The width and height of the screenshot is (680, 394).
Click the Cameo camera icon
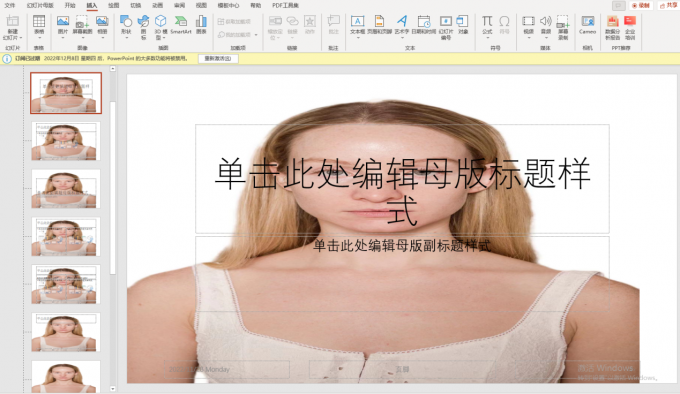588,22
